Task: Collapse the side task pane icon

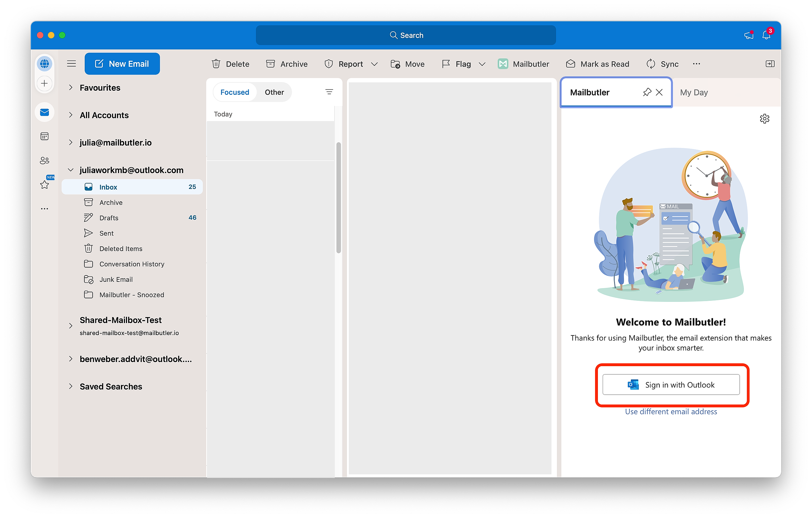Action: (770, 64)
